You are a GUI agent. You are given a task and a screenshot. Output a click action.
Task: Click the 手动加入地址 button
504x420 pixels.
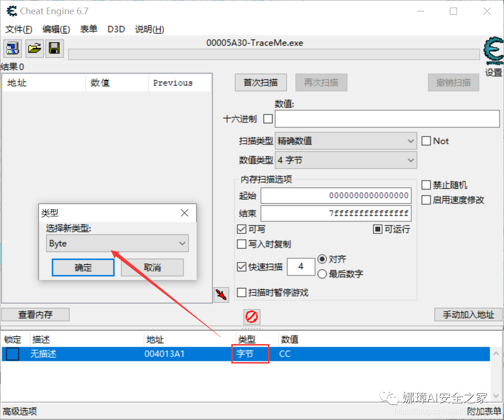point(468,315)
